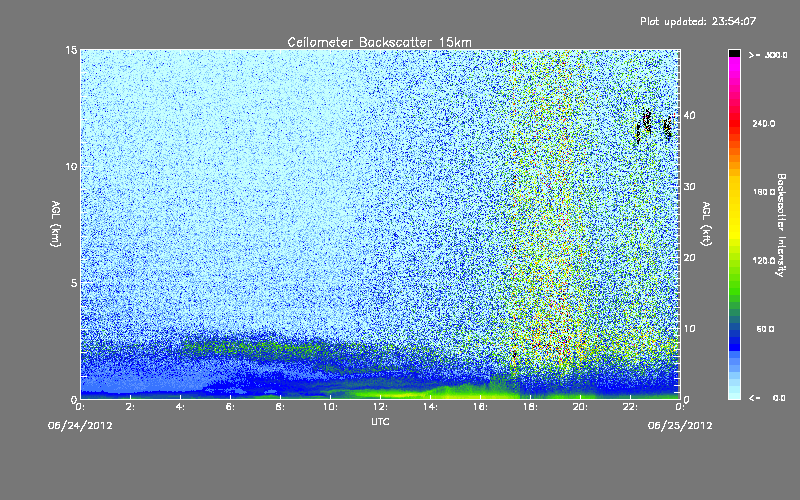The image size is (800, 500).
Task: Click the "Ceilometer Backscatter 15km" plot title
Action: click(x=379, y=42)
